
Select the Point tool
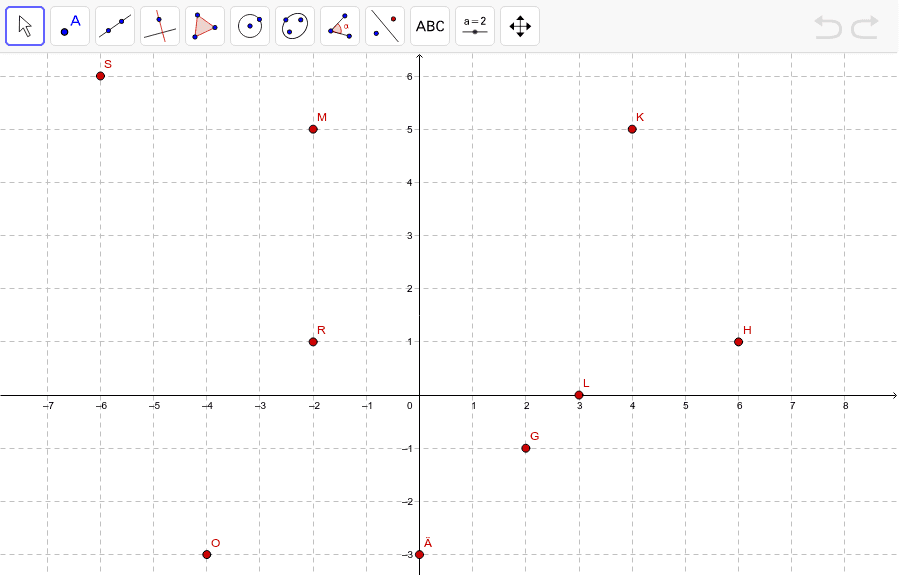coord(70,26)
